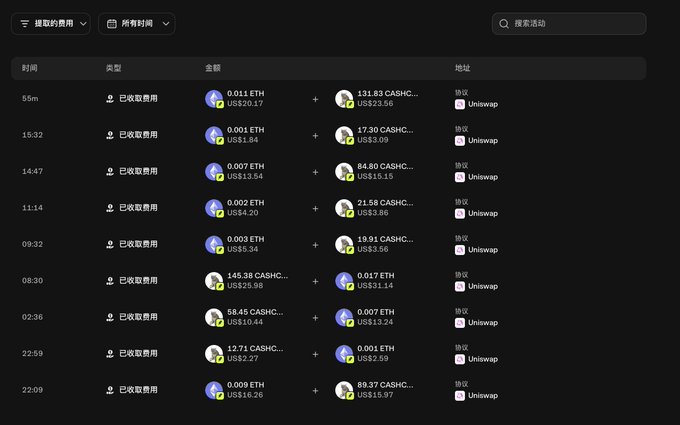Click the Uniswap icon in 15:32 row
The height and width of the screenshot is (425, 680).
coord(460,141)
